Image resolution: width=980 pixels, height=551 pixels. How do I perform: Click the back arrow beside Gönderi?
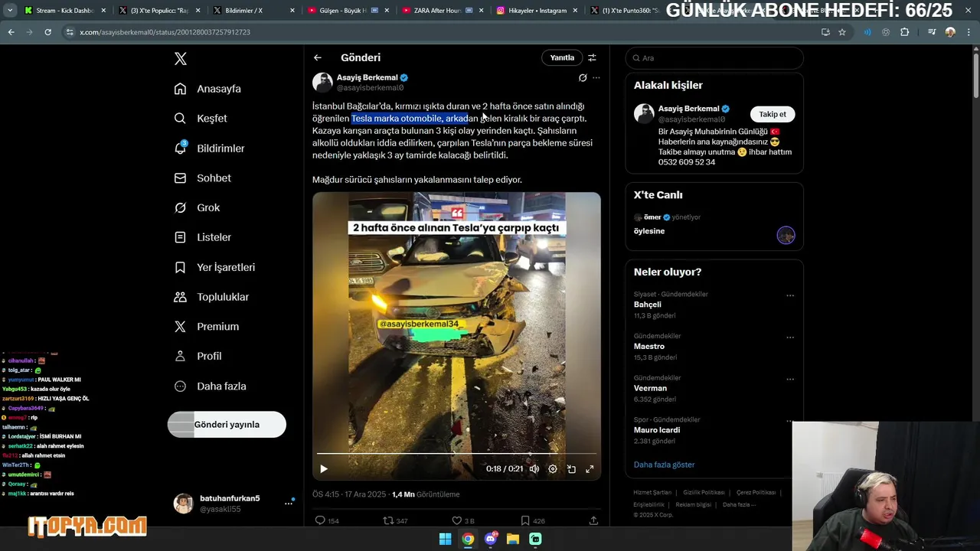[317, 57]
